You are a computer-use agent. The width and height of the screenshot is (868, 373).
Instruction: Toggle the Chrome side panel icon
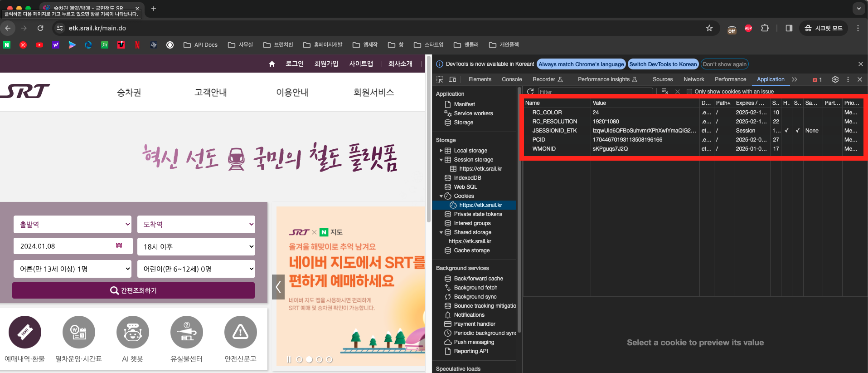pos(789,28)
